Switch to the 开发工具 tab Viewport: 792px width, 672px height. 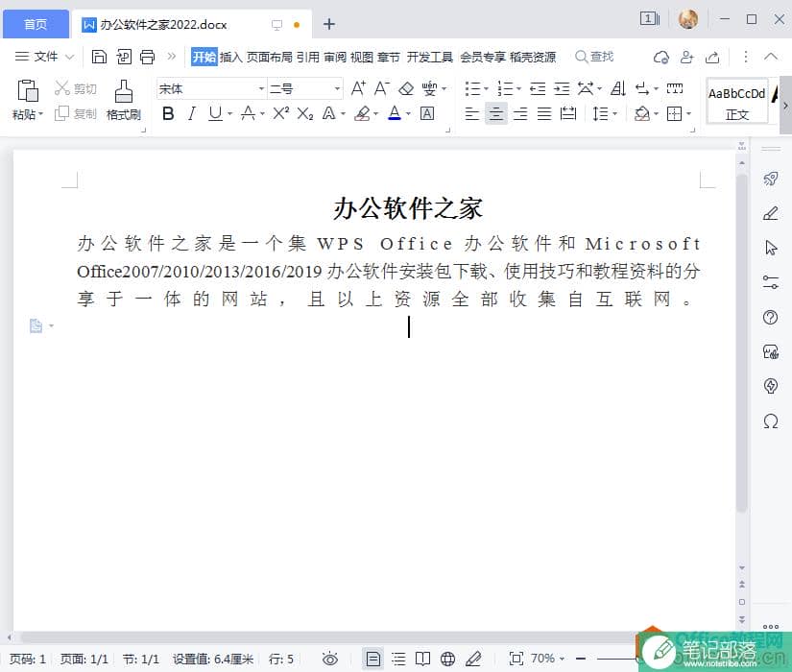point(430,57)
